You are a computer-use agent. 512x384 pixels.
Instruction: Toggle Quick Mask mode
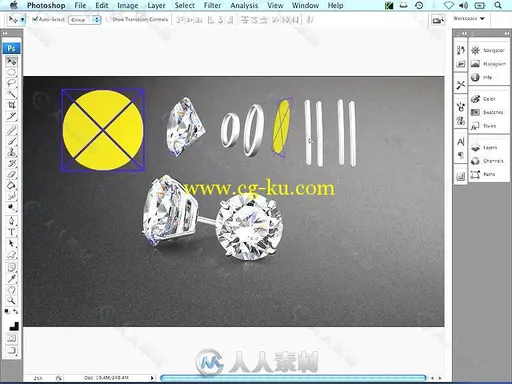pos(11,339)
